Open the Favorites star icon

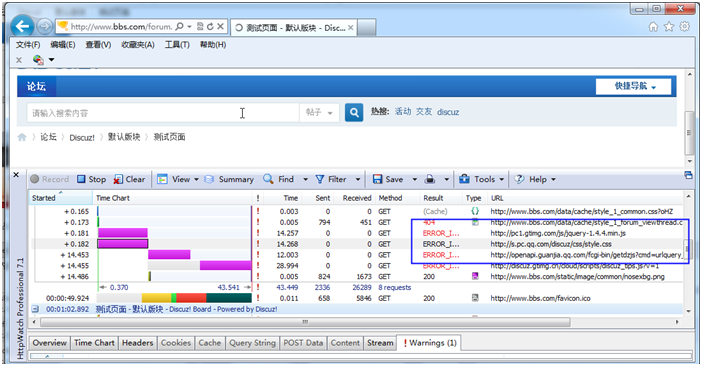tap(669, 27)
